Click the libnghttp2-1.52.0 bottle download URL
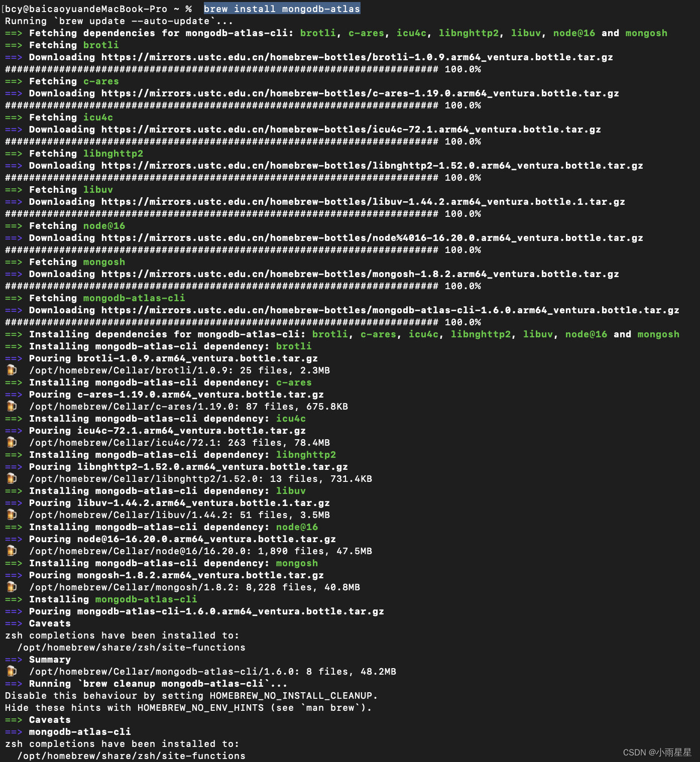Viewport: 700px width, 762px height. point(372,166)
